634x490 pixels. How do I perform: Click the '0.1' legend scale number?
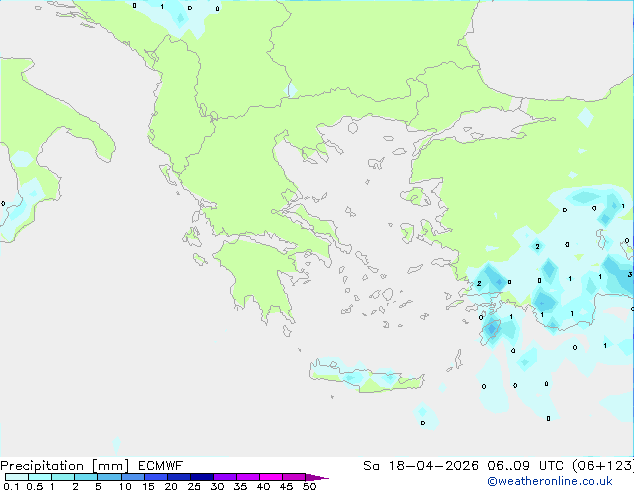pos(11,486)
